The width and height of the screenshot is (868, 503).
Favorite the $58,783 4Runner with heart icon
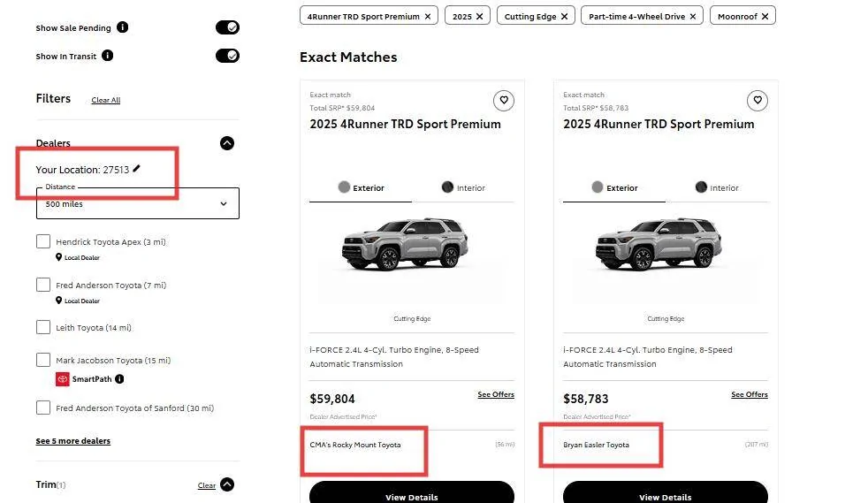pyautogui.click(x=757, y=100)
